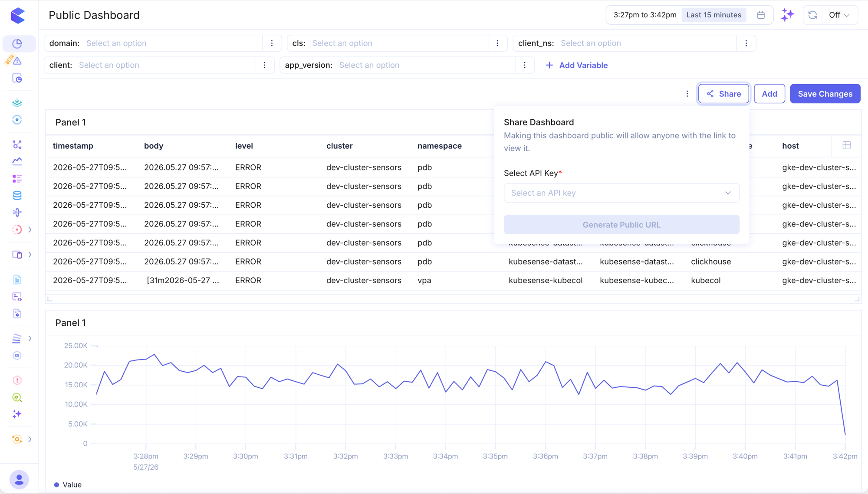Open the beta alerts triangle sidebar icon
Screen dimensions: 868x494
coord(17,61)
